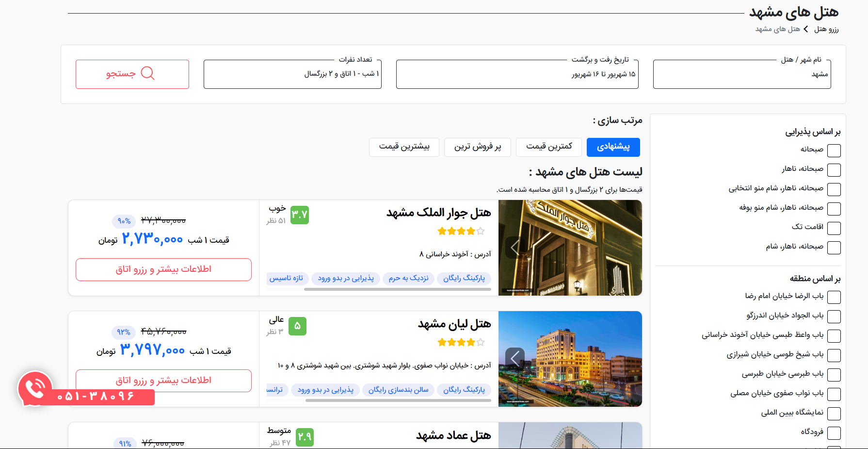Screen dimensions: 868x449
Task: Check the صبحانه meal filter checkbox
Action: coord(834,150)
